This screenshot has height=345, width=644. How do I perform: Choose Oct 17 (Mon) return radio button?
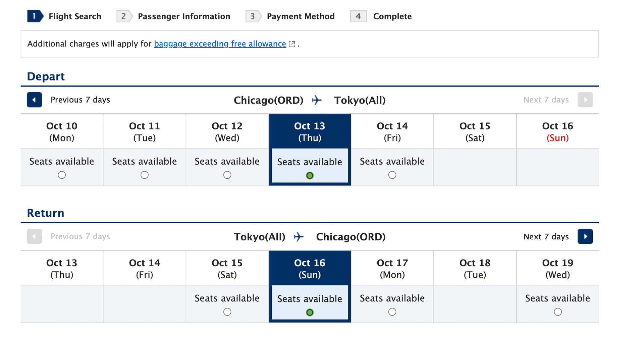[392, 312]
